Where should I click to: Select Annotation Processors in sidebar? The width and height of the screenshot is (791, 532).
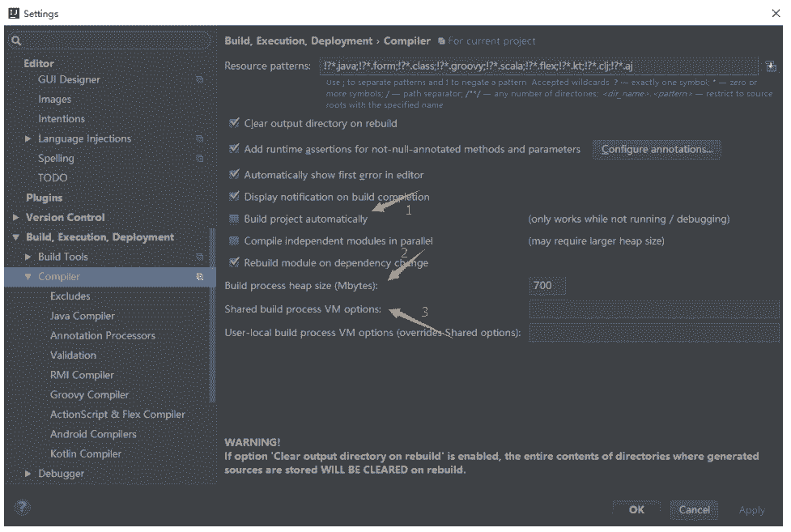point(102,335)
